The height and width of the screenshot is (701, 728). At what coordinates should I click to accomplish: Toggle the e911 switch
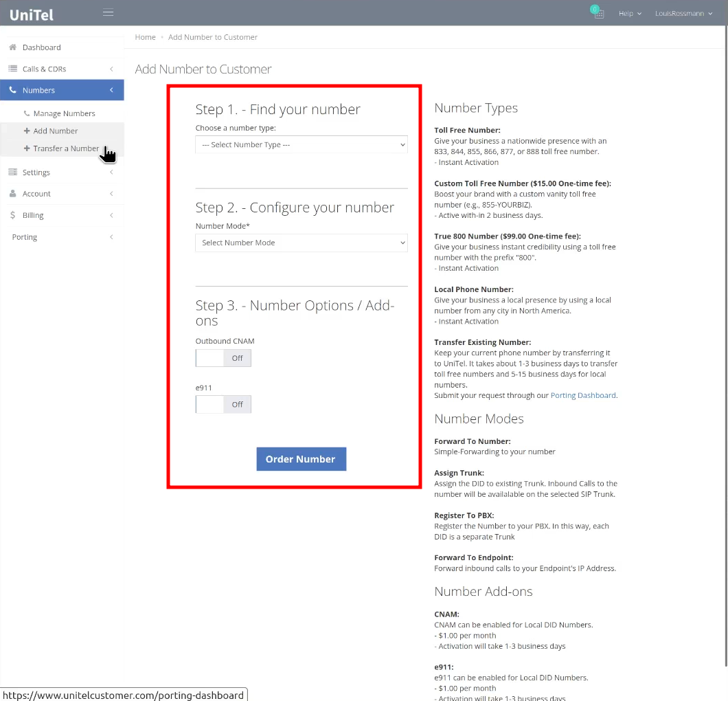click(x=223, y=404)
